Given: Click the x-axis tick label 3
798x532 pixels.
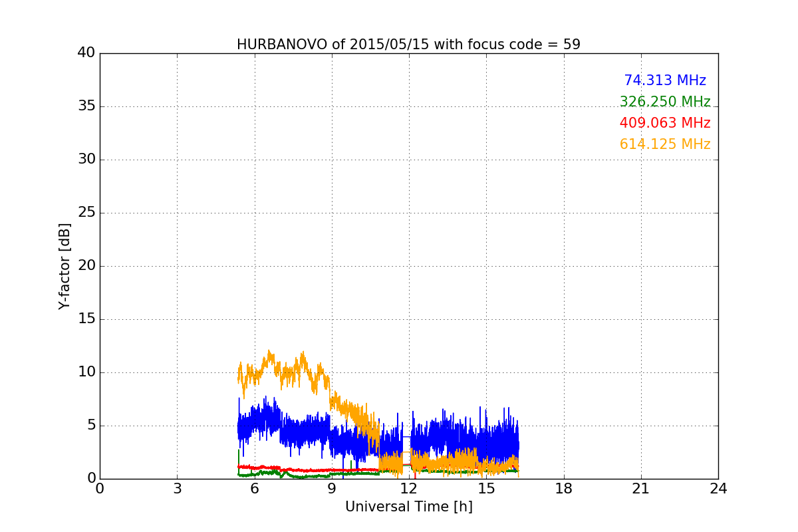Looking at the screenshot, I should [177, 488].
